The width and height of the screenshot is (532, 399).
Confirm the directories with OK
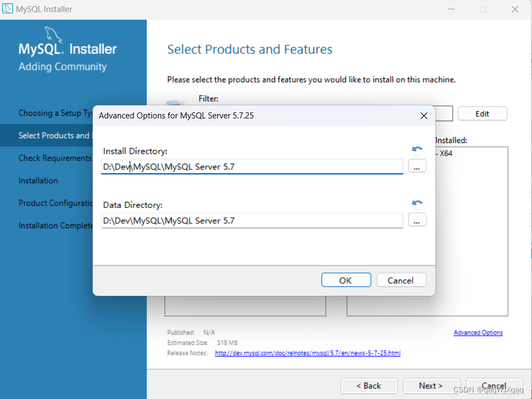346,280
